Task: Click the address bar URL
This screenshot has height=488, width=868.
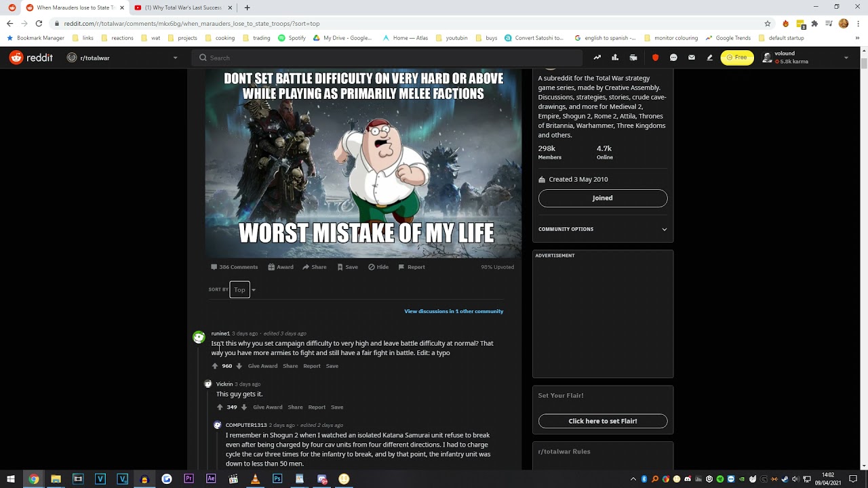Action: [192, 23]
